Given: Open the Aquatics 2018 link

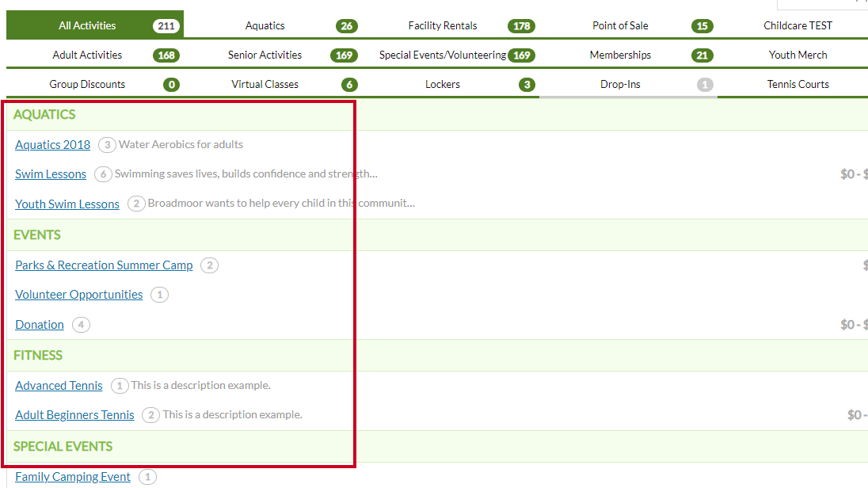Looking at the screenshot, I should [52, 144].
